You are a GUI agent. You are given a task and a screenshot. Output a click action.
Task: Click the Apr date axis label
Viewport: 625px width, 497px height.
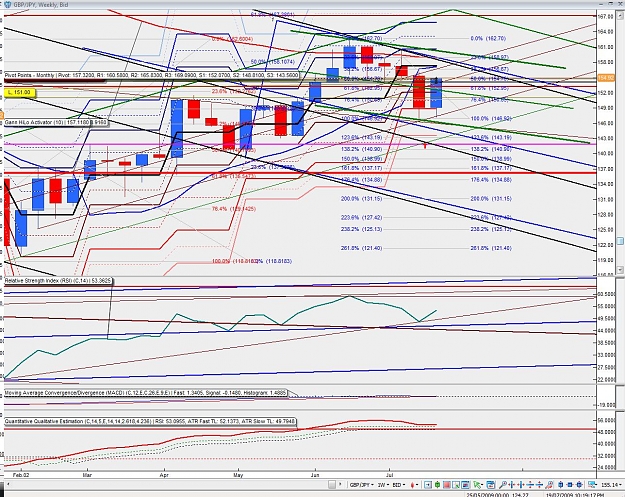coord(164,475)
